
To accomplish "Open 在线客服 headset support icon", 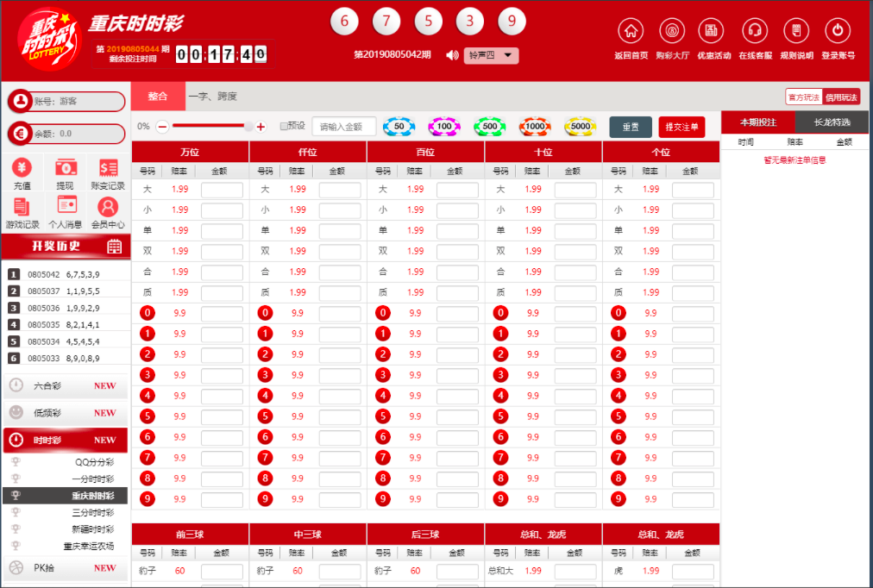I will (755, 31).
